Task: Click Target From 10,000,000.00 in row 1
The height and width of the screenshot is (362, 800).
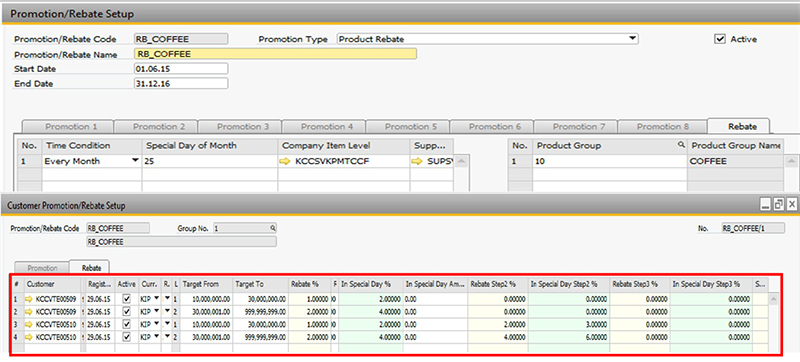Action: point(206,299)
